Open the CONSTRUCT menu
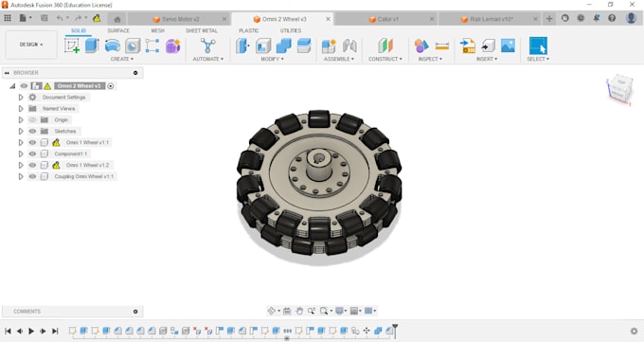Image resolution: width=644 pixels, height=342 pixels. [385, 59]
